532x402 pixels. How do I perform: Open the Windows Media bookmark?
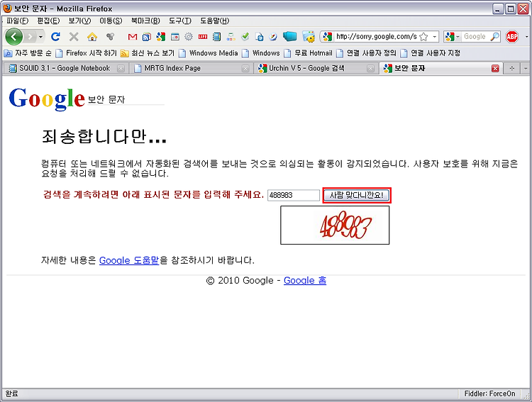coord(209,53)
